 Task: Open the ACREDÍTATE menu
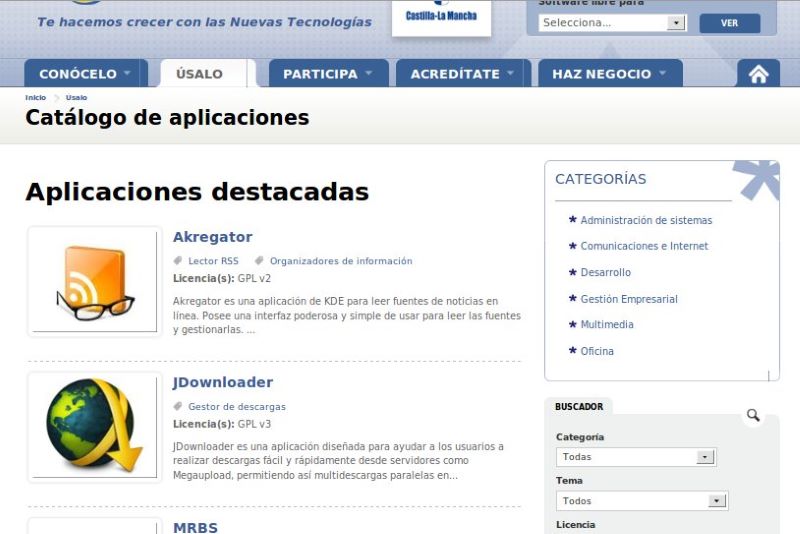(463, 73)
